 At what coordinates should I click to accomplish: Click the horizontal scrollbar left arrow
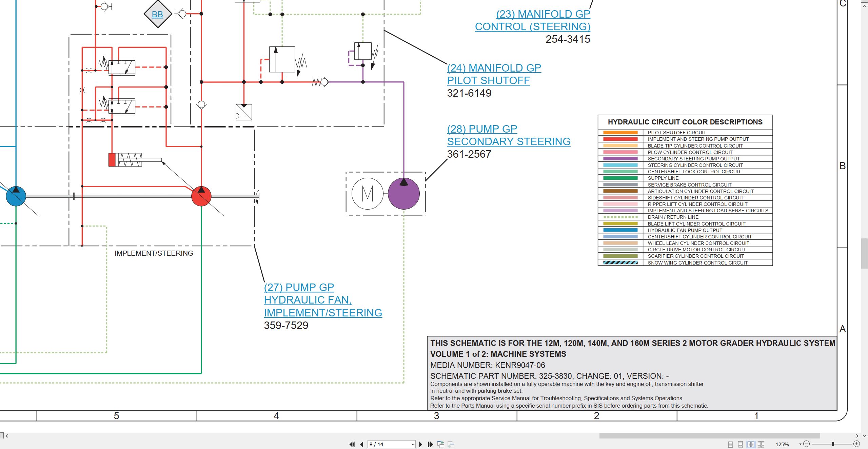7,436
